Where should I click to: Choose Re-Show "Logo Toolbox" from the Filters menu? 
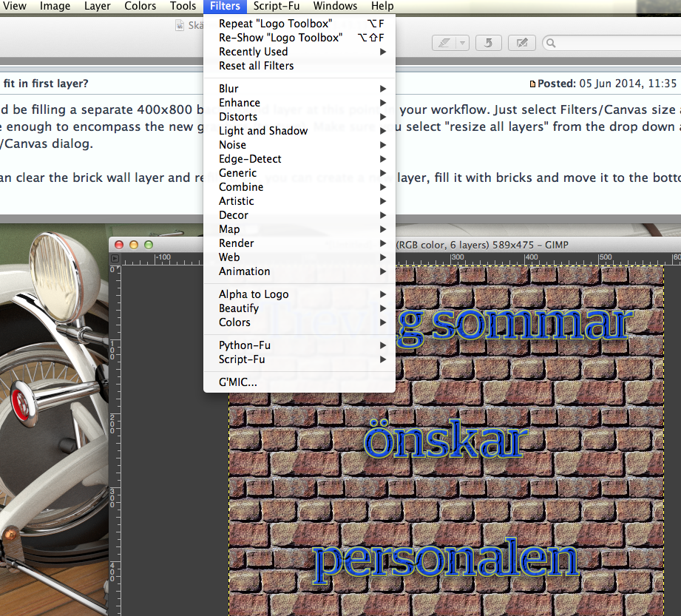pos(299,38)
